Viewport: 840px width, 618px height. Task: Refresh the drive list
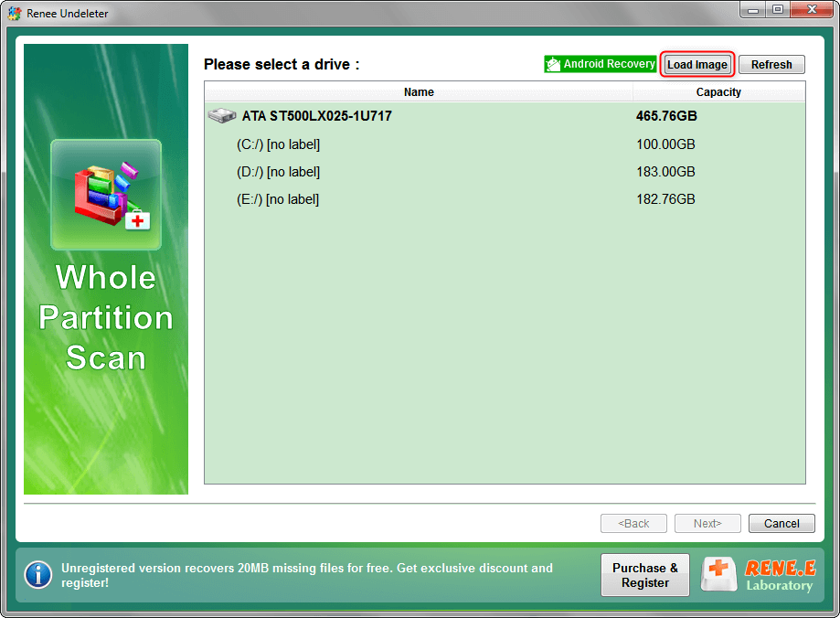click(x=771, y=65)
